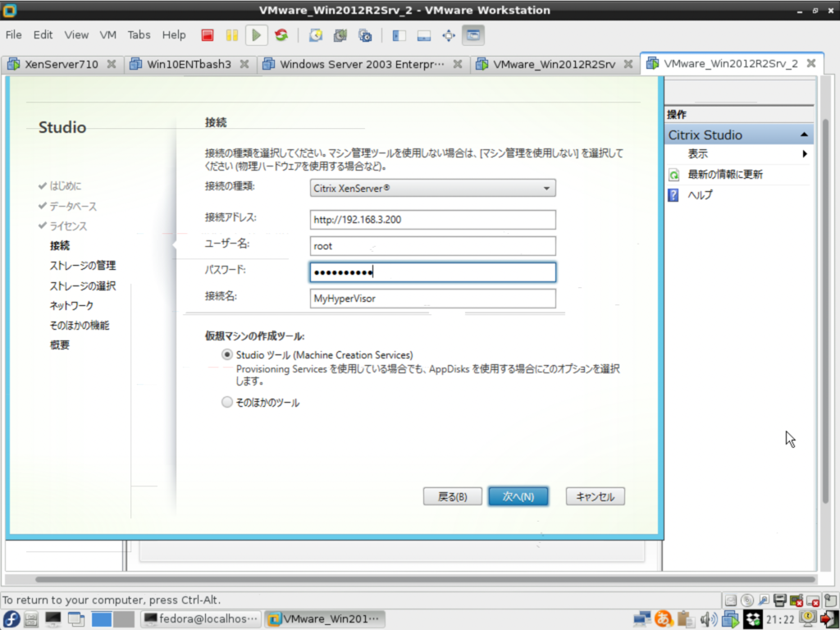Switch to the Win10ENTbash3 tab
Screen dimensions: 840x630
pos(189,64)
